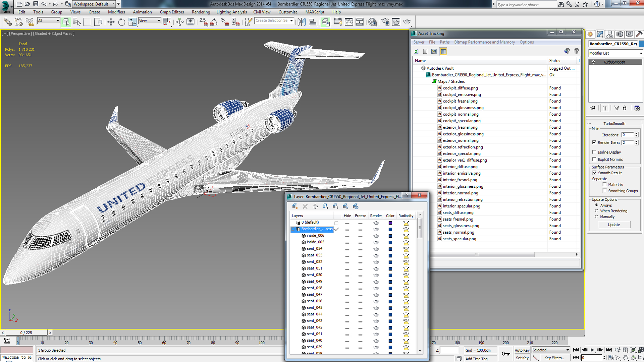Image resolution: width=644 pixels, height=362 pixels.
Task: Click the Create New Layer icon in Layer dialog
Action: pos(295,206)
